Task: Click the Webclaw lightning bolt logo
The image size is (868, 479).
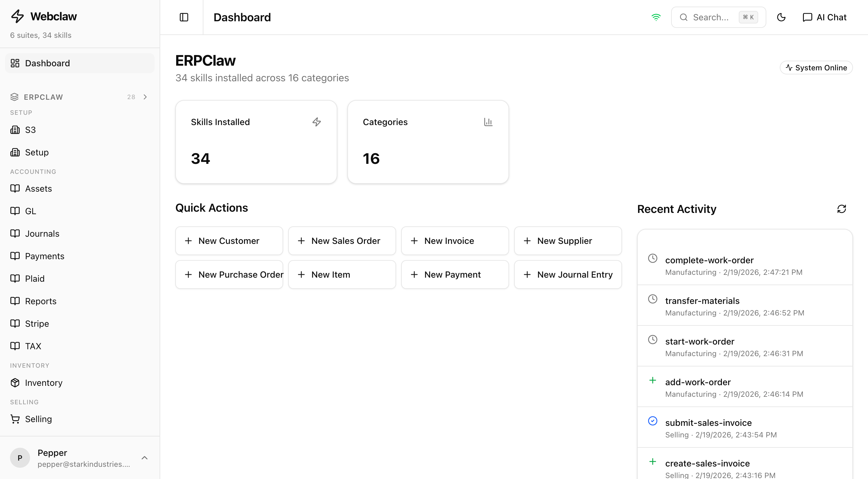Action: 17,16
